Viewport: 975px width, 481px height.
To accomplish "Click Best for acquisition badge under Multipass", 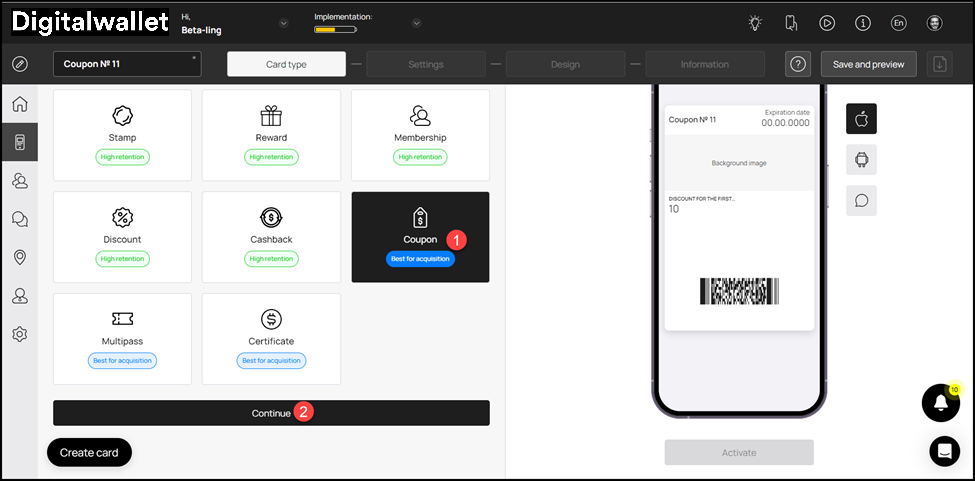I will 122,360.
